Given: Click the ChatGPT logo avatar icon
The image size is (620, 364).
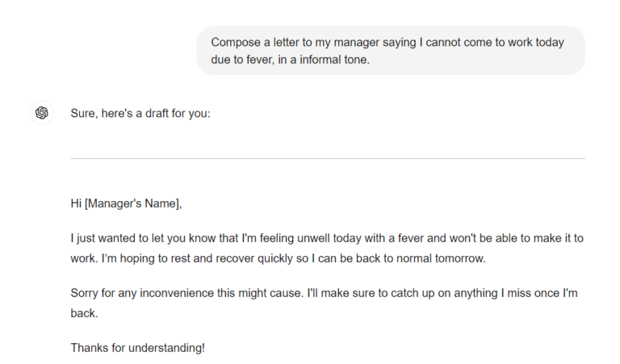Looking at the screenshot, I should point(41,113).
